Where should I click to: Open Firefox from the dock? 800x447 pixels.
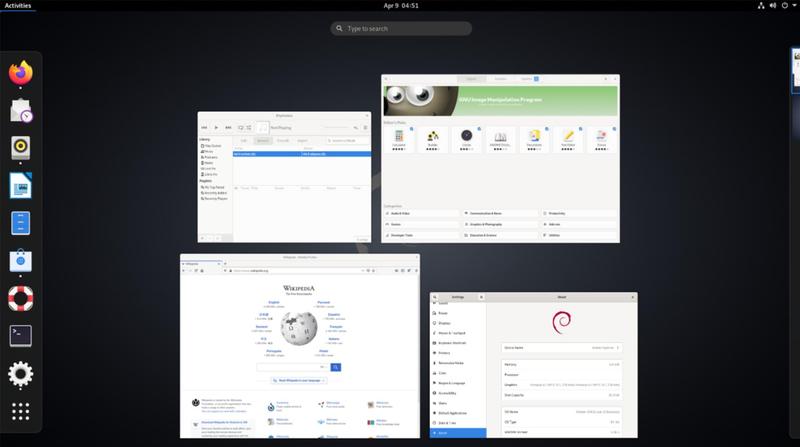tap(20, 73)
